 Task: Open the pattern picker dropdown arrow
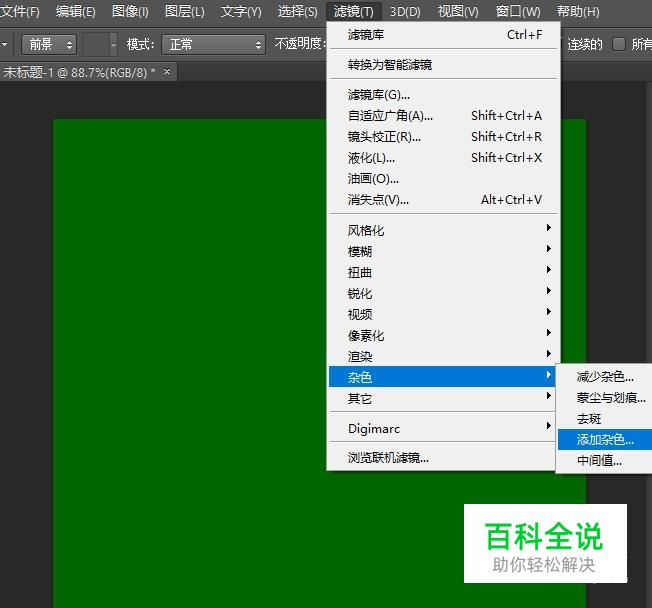click(x=113, y=44)
